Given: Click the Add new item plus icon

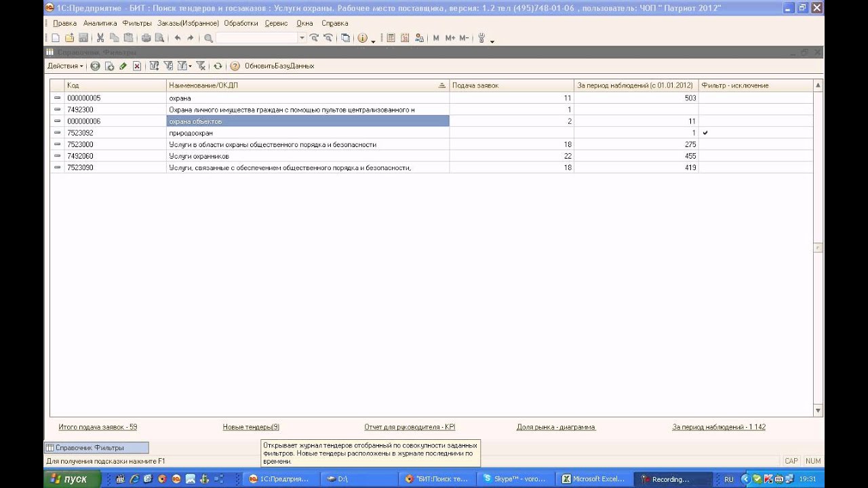Looking at the screenshot, I should pos(95,66).
